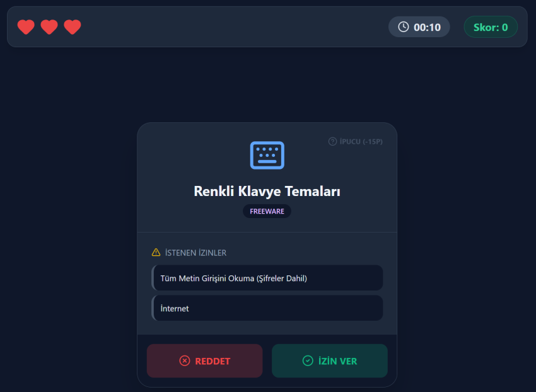
Task: Select the Tüm Metin Girişini Okuma permission
Action: point(267,278)
